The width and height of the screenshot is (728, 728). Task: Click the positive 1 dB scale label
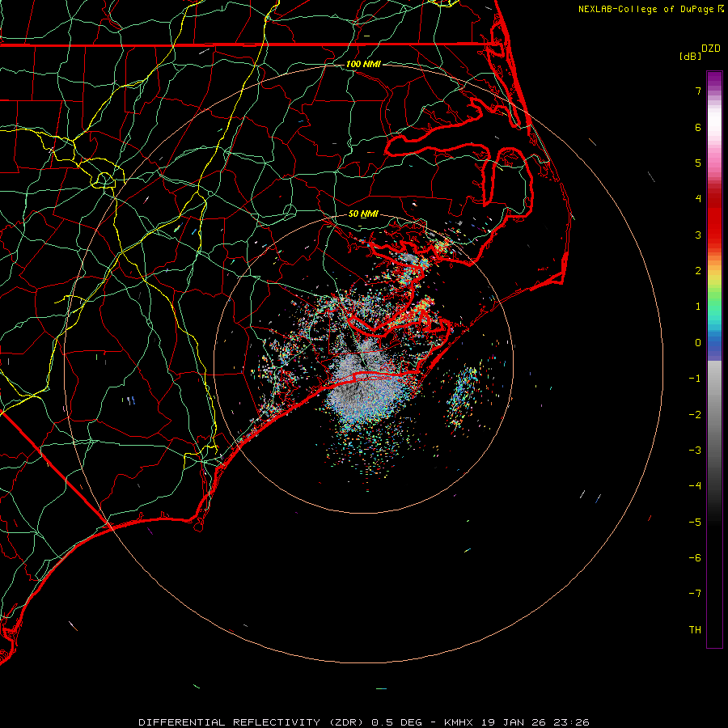point(698,307)
